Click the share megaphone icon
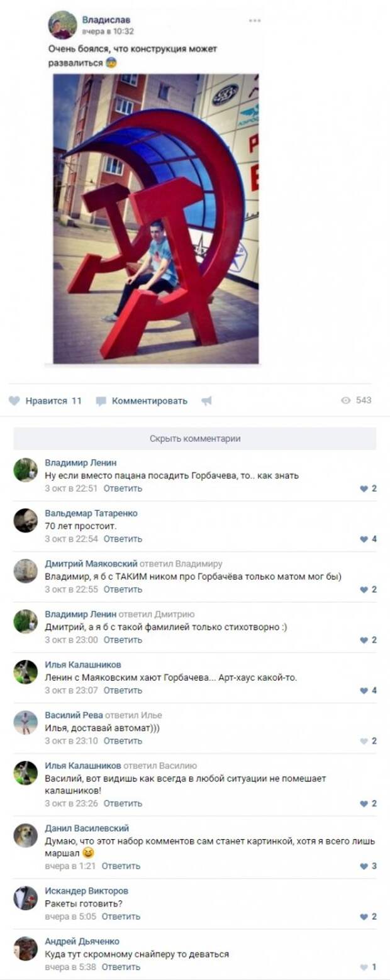The image size is (390, 980). (x=206, y=400)
